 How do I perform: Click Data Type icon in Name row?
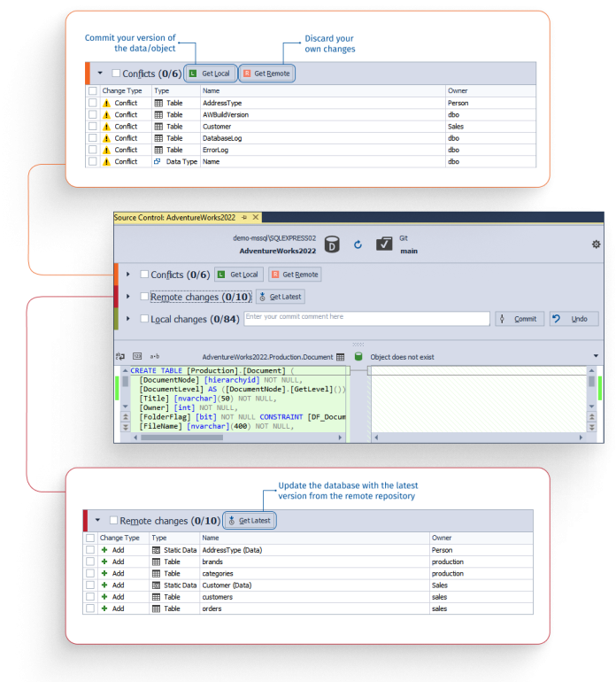[158, 161]
